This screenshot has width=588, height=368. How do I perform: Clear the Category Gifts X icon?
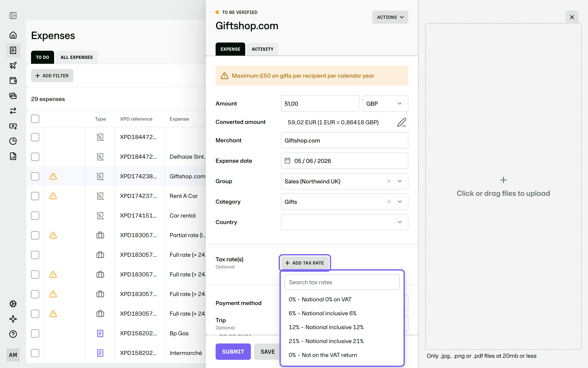tap(389, 202)
